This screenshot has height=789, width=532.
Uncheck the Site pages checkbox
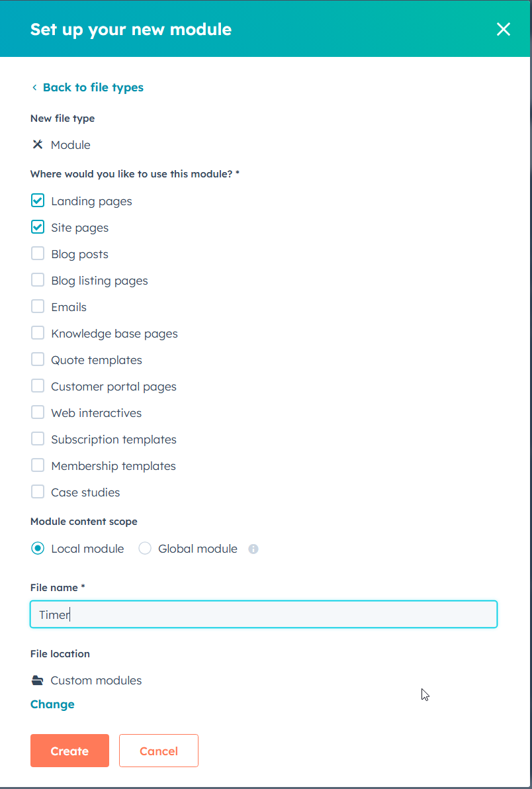tap(38, 228)
